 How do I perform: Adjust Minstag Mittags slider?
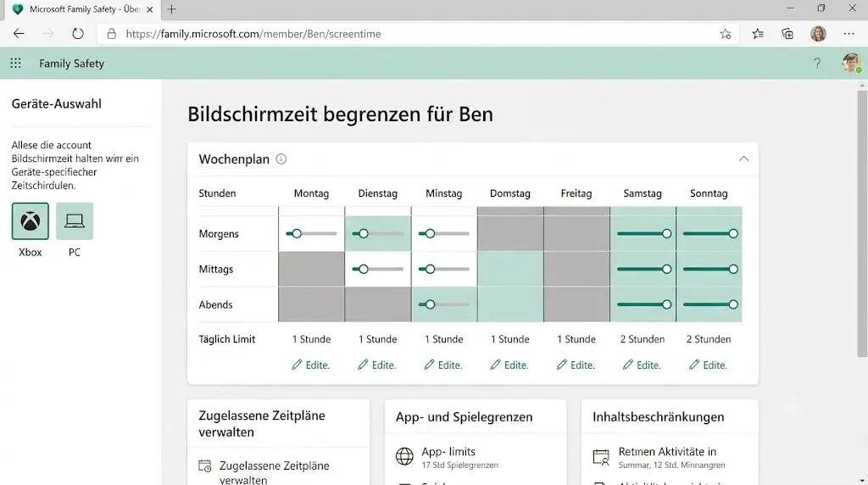444,269
